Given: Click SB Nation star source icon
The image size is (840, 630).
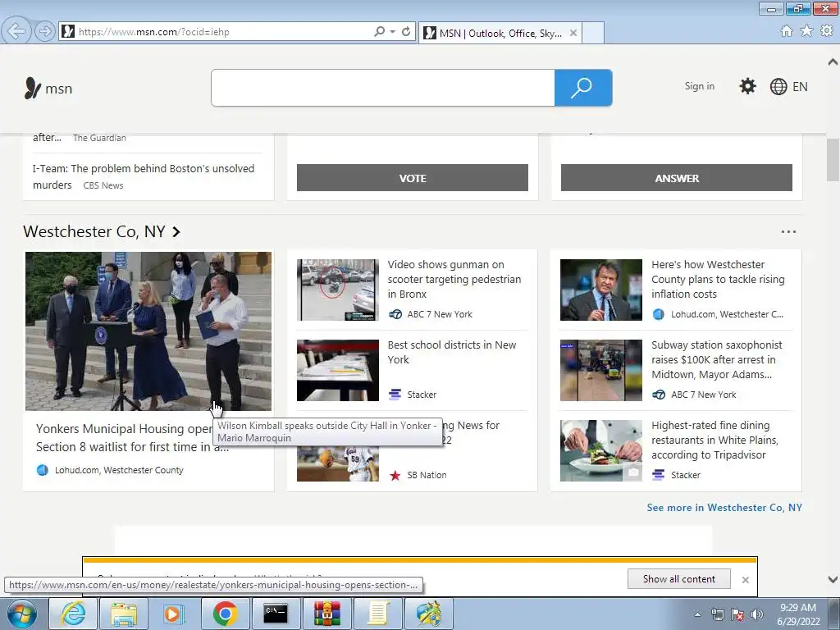Looking at the screenshot, I should click(x=395, y=475).
